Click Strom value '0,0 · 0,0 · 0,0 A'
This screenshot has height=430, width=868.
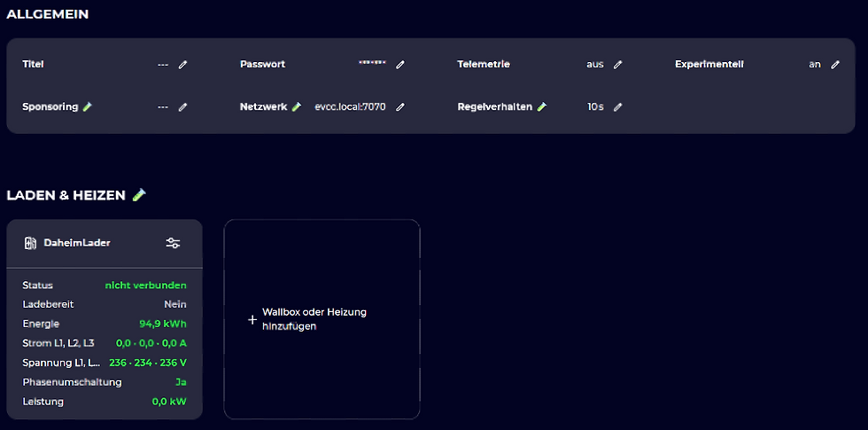(x=151, y=343)
